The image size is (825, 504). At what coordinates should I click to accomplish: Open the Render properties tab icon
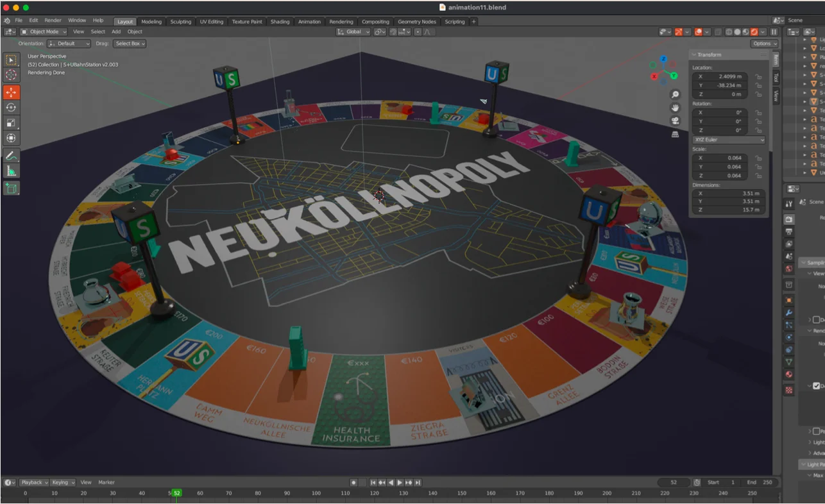789,219
